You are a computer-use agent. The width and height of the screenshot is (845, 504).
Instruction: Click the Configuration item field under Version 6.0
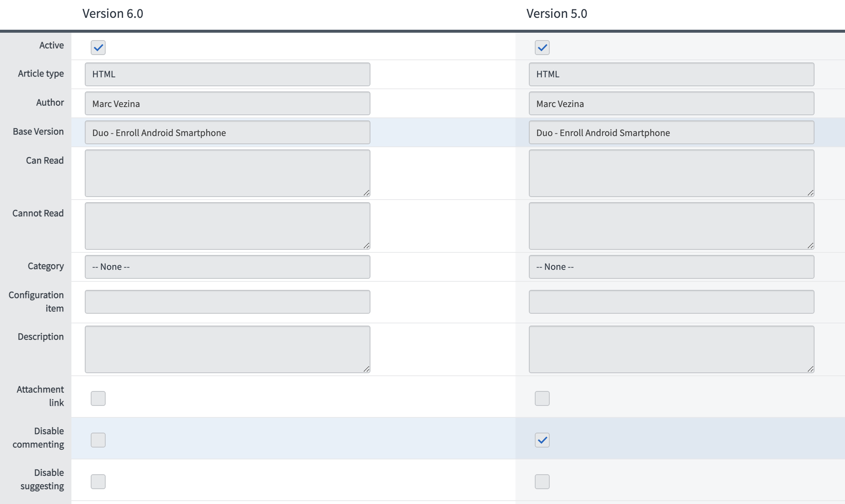click(227, 301)
